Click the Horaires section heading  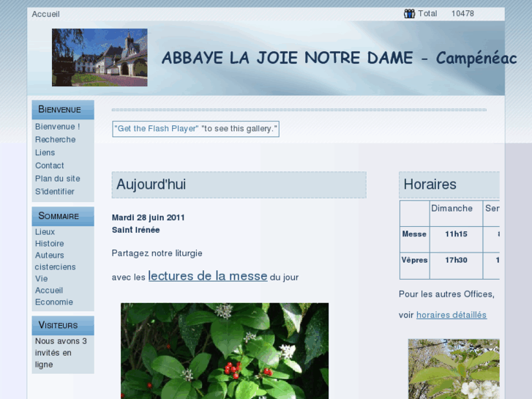click(x=449, y=184)
